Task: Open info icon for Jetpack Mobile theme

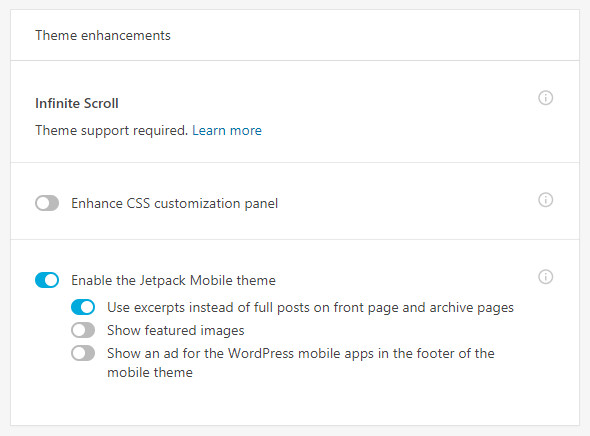Action: (545, 277)
